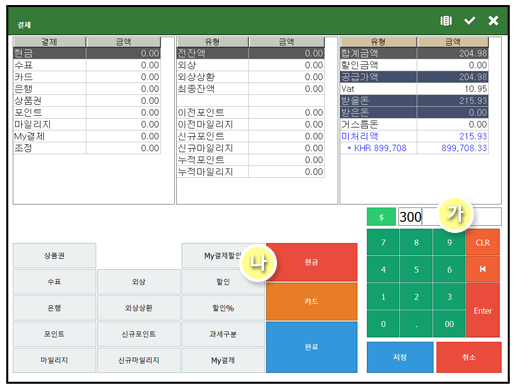Tap keypad digit 1
This screenshot has height=390, width=515.
pos(383,297)
